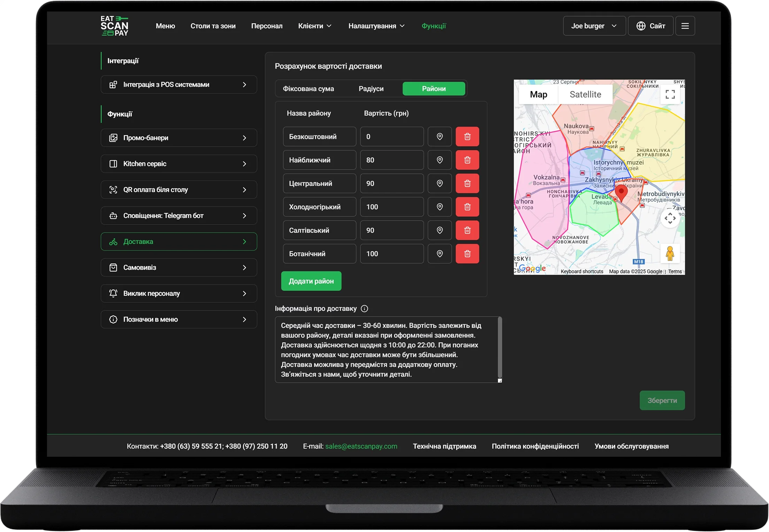Switch map to Satellite view
Screen dimensions: 769x532
click(x=585, y=94)
